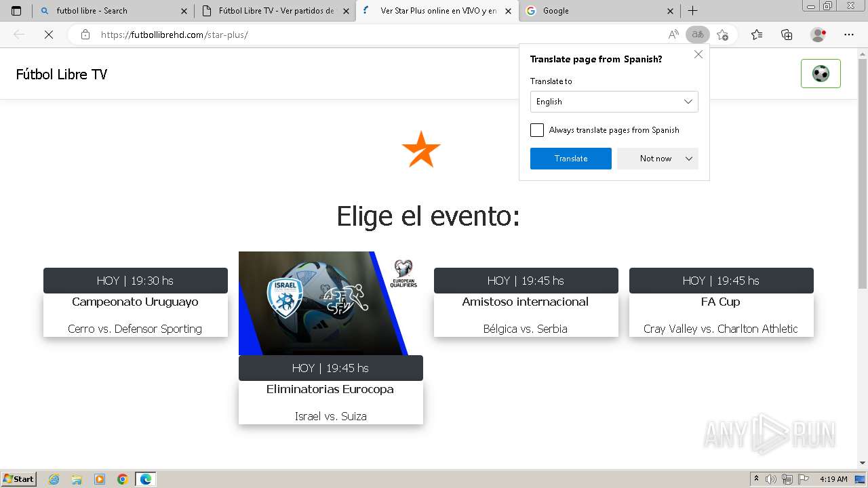Close the Google tab
Viewport: 868px width, 488px height.
(671, 11)
